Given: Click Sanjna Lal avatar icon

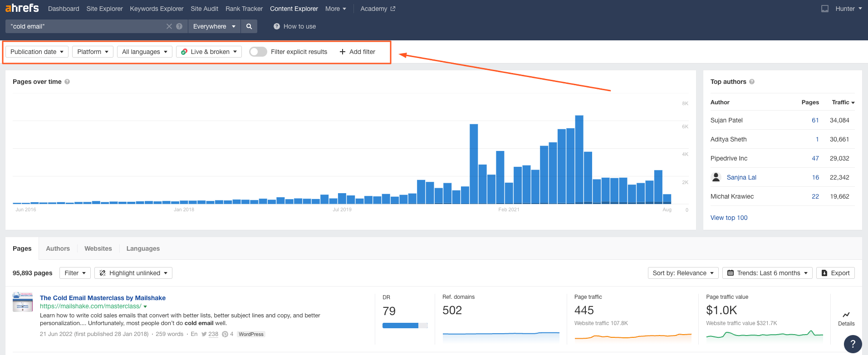Looking at the screenshot, I should (716, 177).
